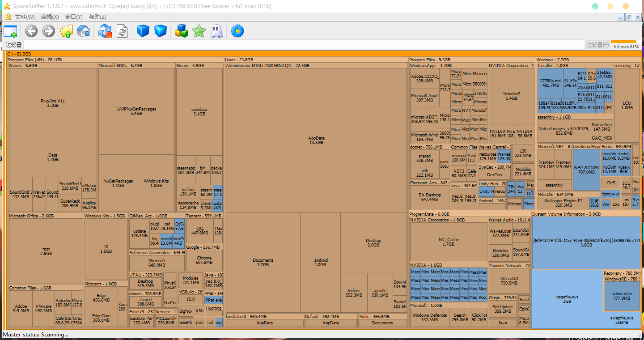This screenshot has height=340, width=644.
Task: Show more detail with faceted cube icon
Action: click(x=161, y=31)
